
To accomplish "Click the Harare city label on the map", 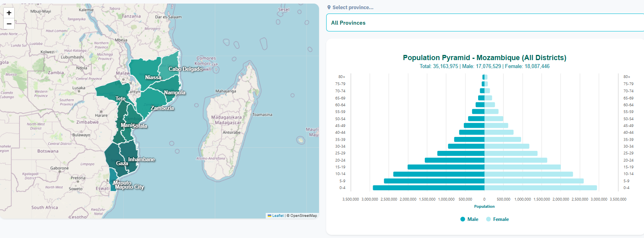I will click(x=101, y=115).
